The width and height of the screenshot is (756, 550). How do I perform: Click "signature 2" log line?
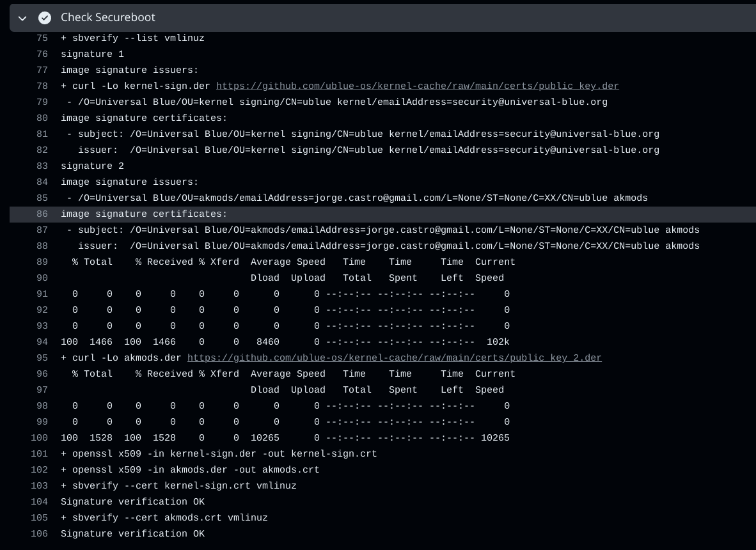pyautogui.click(x=92, y=166)
